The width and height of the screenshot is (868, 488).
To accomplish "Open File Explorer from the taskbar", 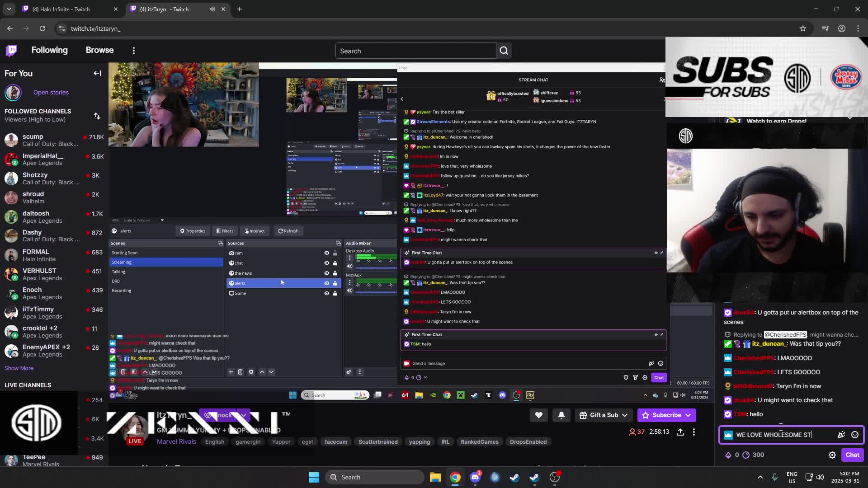I will pyautogui.click(x=435, y=477).
